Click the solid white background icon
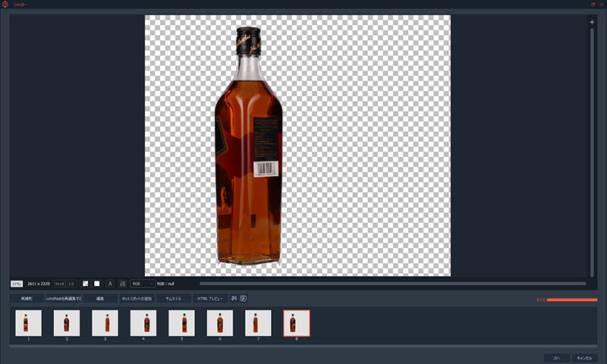The height and width of the screenshot is (364, 607). (96, 284)
